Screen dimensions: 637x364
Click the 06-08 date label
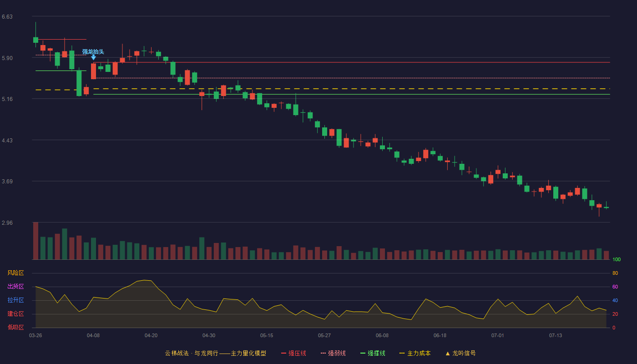coord(382,335)
